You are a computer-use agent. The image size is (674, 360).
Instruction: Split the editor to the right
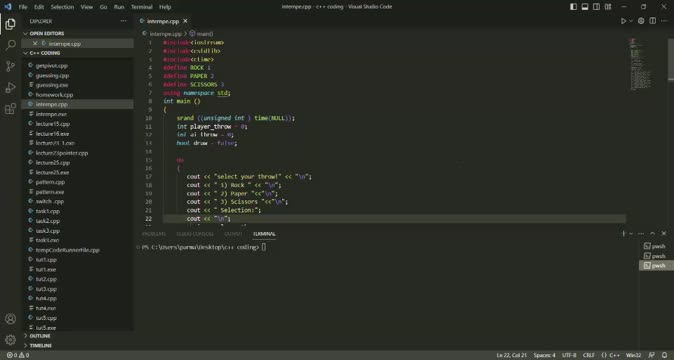pyautogui.click(x=653, y=21)
